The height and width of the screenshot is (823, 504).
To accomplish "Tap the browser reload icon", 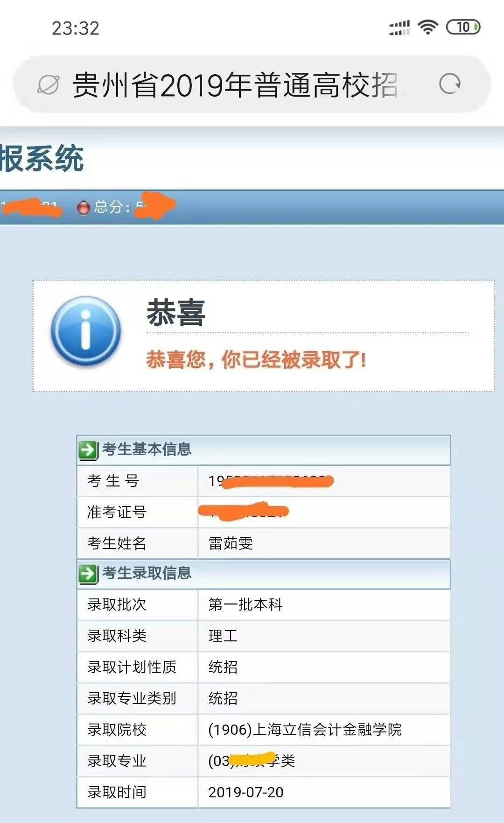I will [x=450, y=84].
